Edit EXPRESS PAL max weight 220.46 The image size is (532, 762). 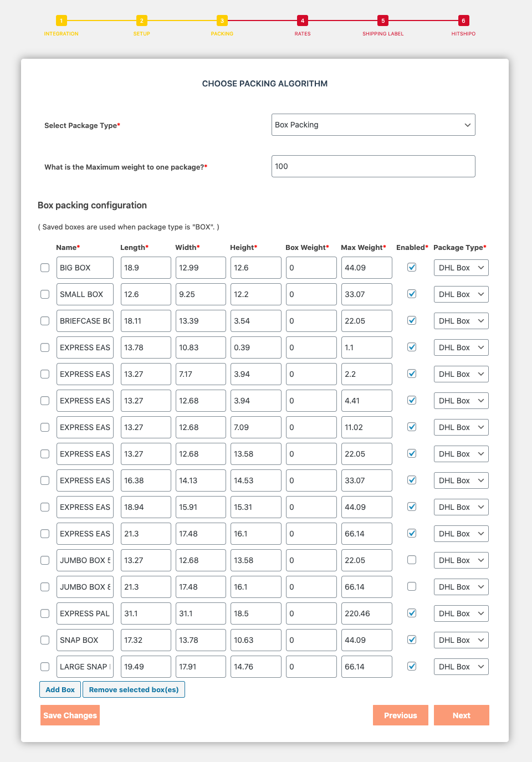coord(367,613)
